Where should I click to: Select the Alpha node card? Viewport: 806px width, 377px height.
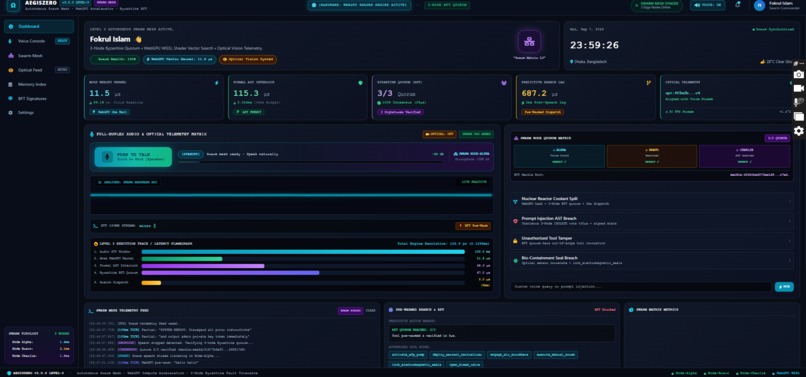pos(559,156)
